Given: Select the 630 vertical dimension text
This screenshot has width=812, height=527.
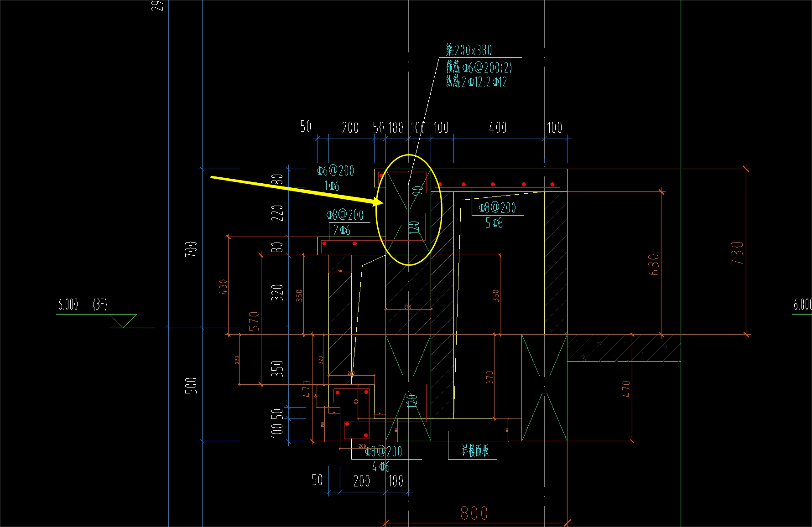Looking at the screenshot, I should 654,264.
